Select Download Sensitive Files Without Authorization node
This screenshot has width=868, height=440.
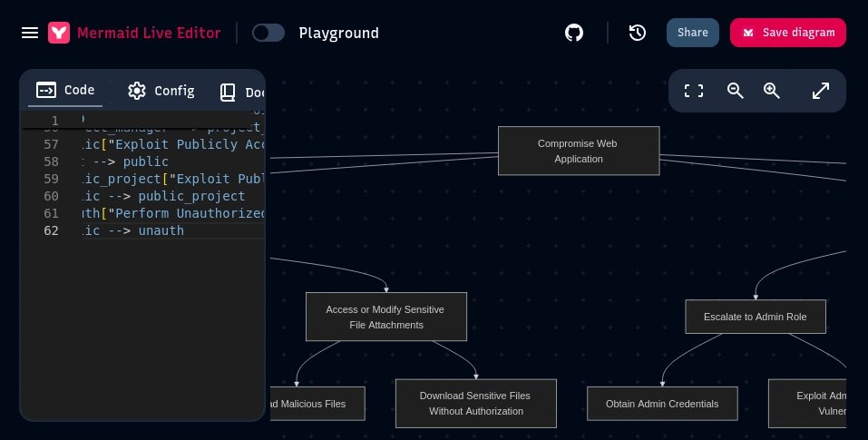click(475, 404)
